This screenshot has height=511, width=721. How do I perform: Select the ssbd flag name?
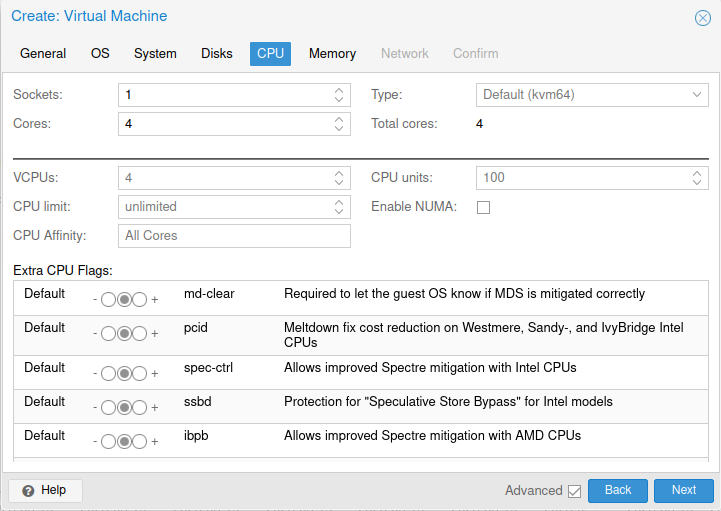click(x=197, y=402)
